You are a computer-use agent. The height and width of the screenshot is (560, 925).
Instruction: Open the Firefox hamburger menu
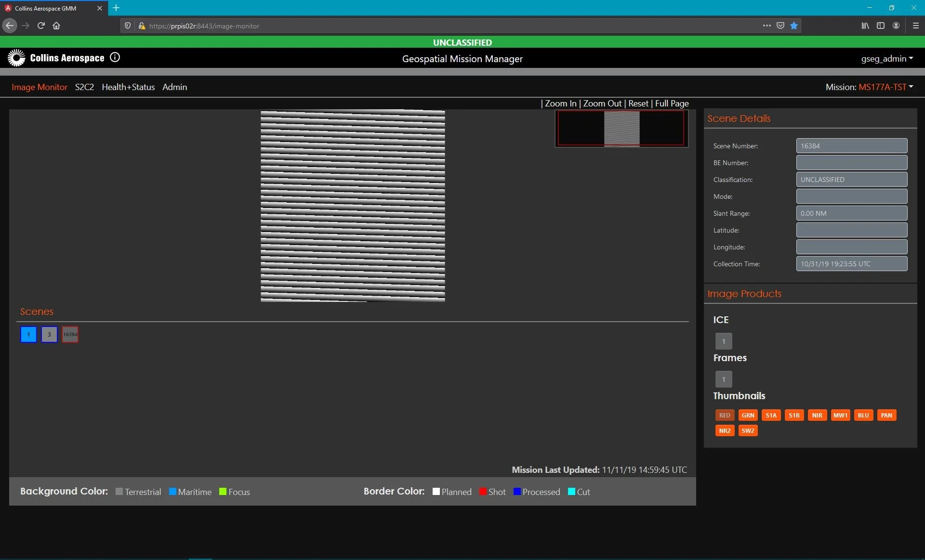pyautogui.click(x=916, y=26)
